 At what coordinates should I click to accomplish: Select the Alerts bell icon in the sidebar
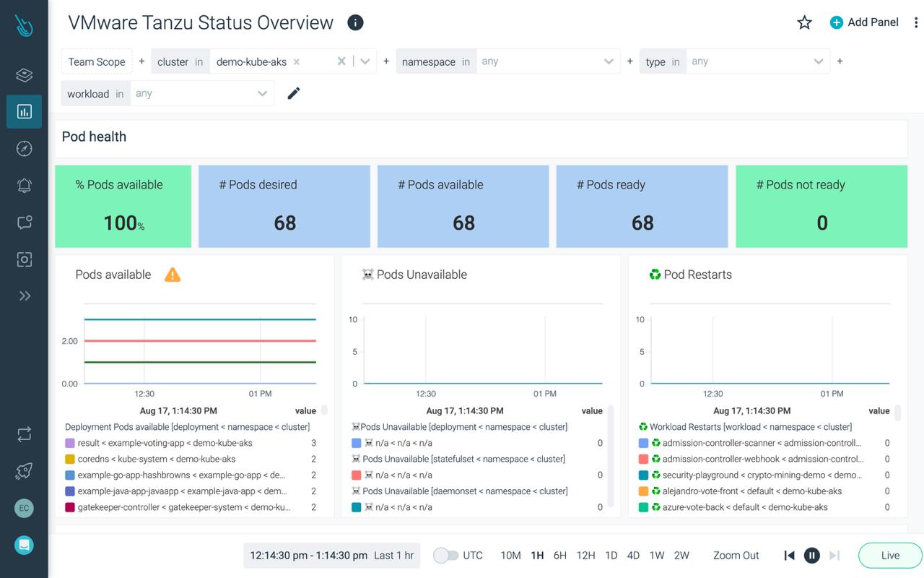tap(24, 185)
